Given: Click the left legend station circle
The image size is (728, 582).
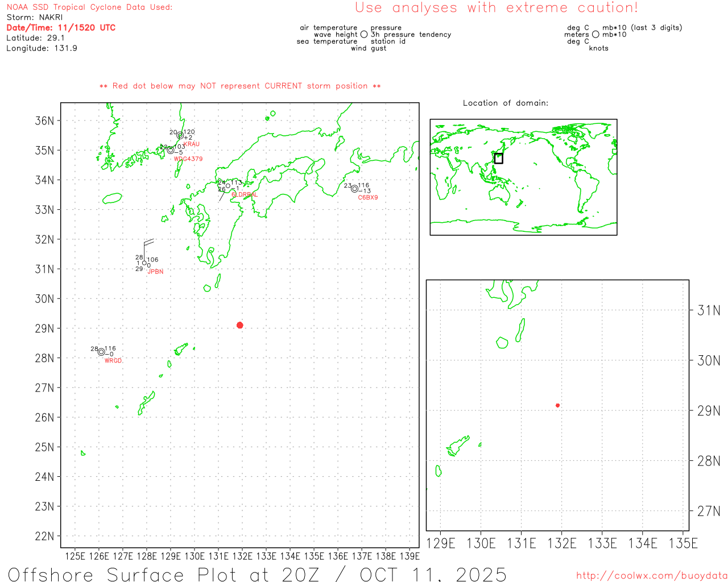Looking at the screenshot, I should [364, 35].
